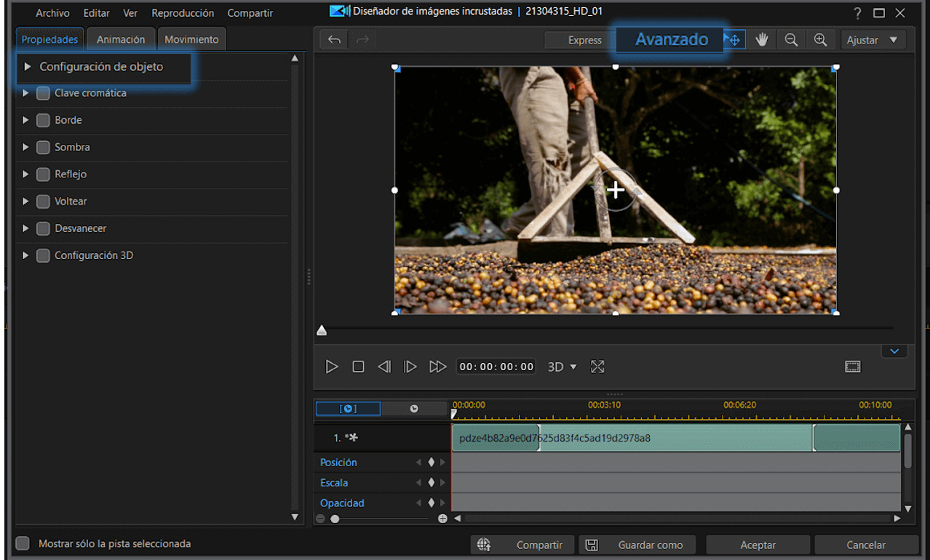Enable the Sombra checkbox
Viewport: 930px width, 560px height.
click(x=43, y=147)
